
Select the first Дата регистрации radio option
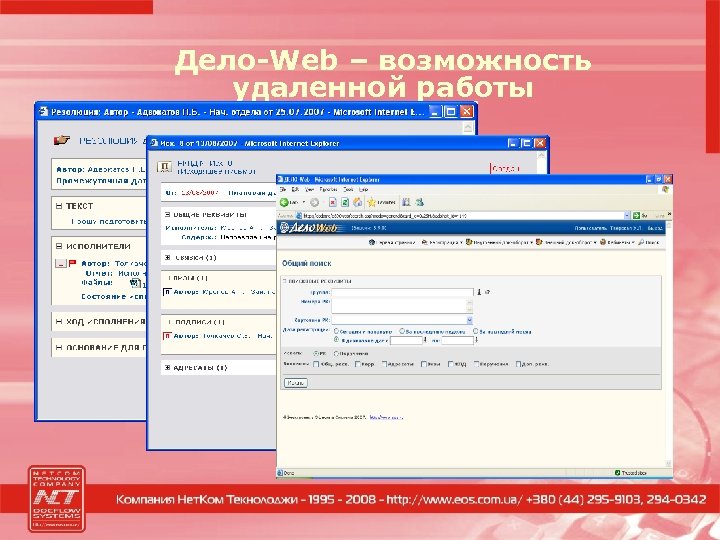pyautogui.click(x=337, y=331)
